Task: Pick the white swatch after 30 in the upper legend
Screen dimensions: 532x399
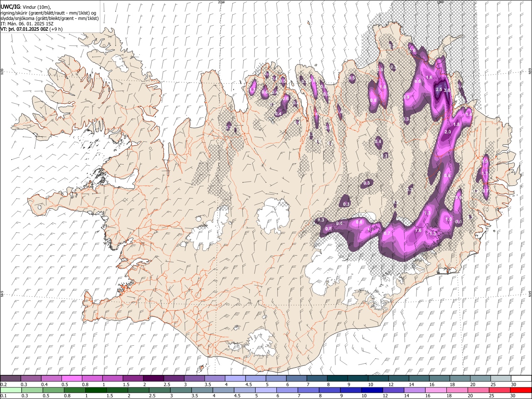Action: pos(521,379)
